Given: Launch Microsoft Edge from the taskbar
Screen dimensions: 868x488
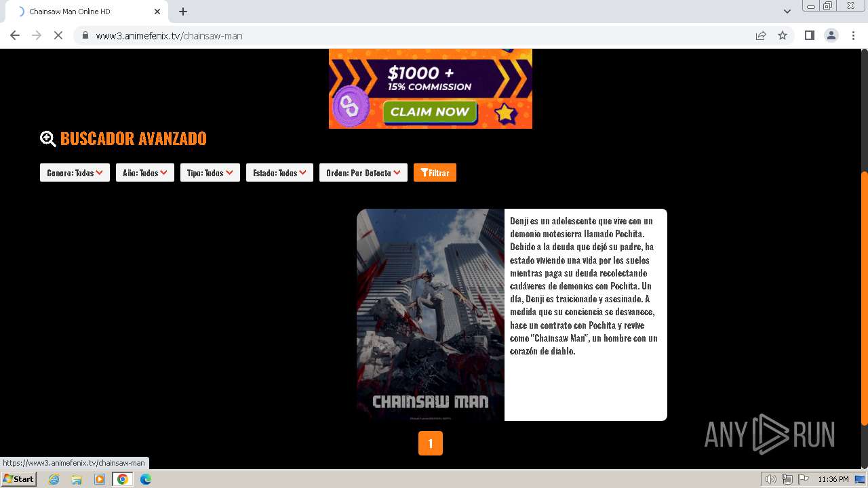Looking at the screenshot, I should 146,479.
